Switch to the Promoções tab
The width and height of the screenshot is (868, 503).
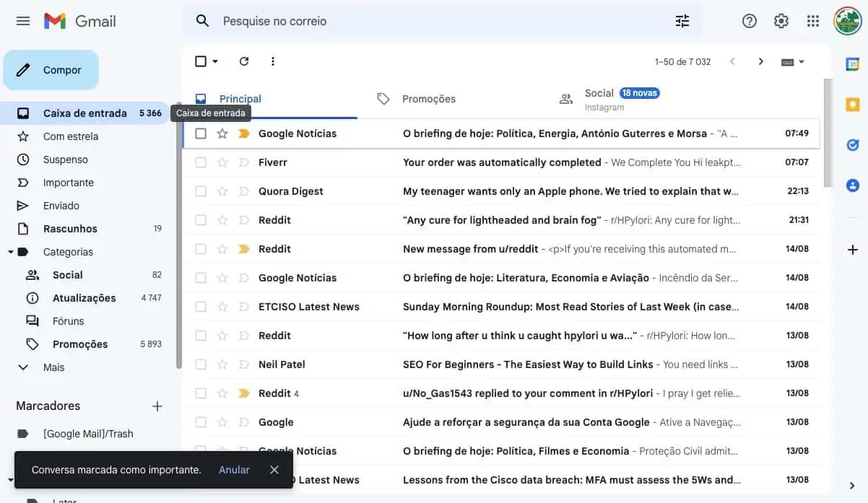429,98
